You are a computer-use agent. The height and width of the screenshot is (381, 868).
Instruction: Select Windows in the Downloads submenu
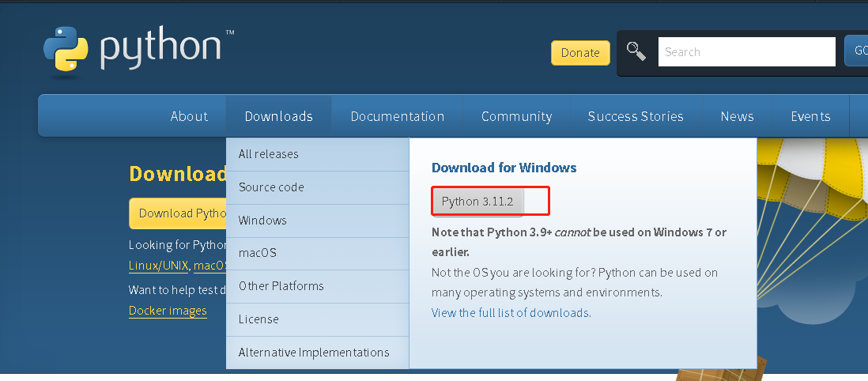click(262, 221)
